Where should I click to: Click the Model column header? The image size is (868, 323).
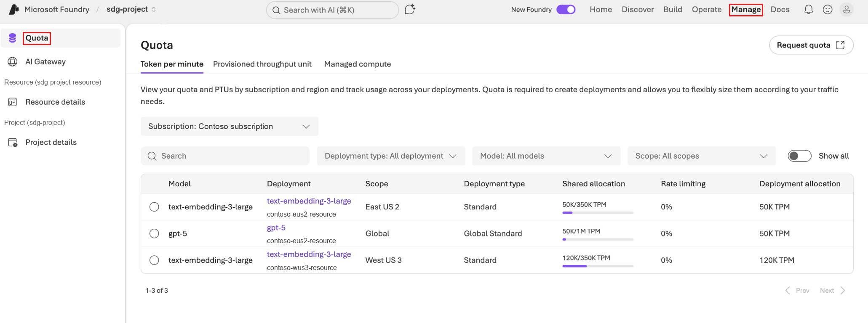pos(179,184)
